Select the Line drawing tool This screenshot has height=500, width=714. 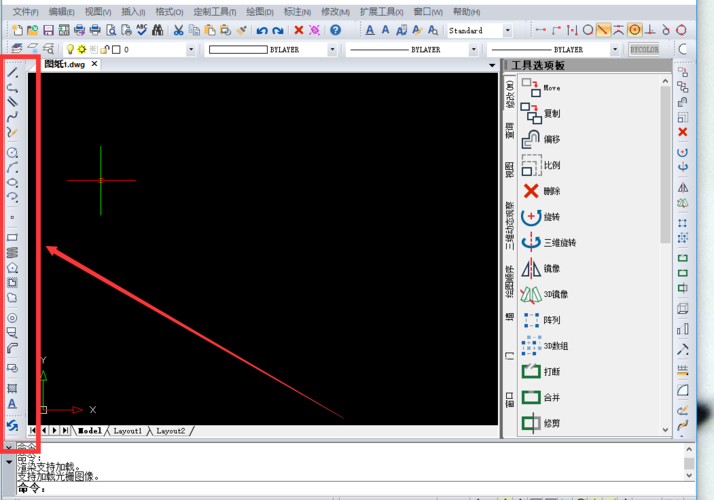tap(12, 72)
